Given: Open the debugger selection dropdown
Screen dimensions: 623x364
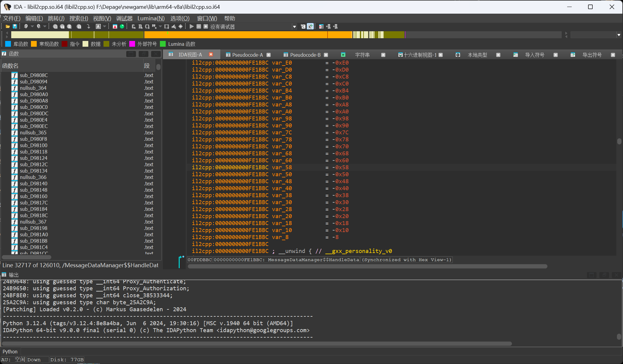Looking at the screenshot, I should pyautogui.click(x=294, y=27).
